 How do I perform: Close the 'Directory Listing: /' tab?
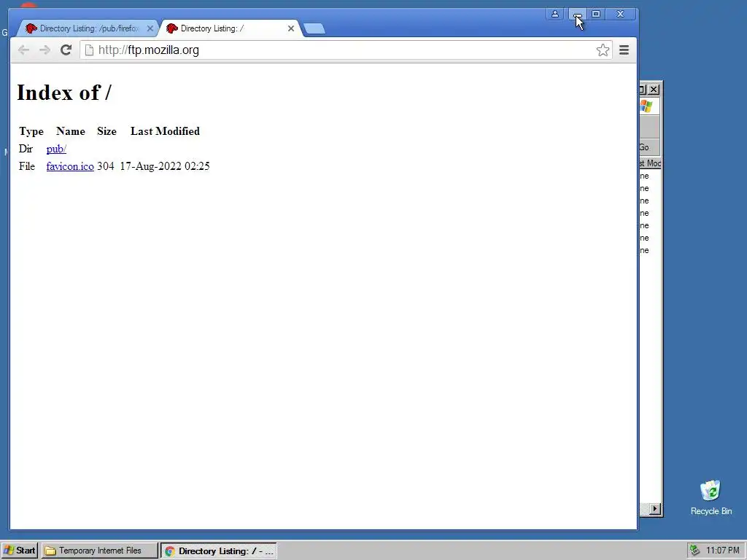point(291,28)
